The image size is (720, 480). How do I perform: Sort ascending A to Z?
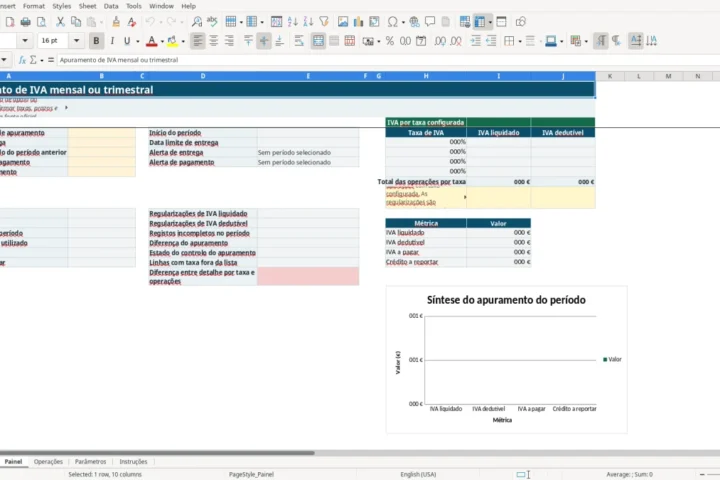292,22
